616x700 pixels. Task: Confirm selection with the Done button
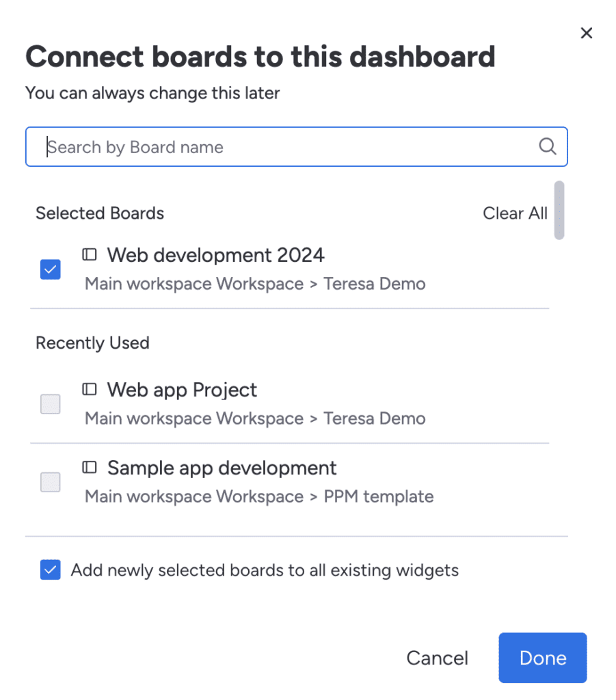(542, 658)
